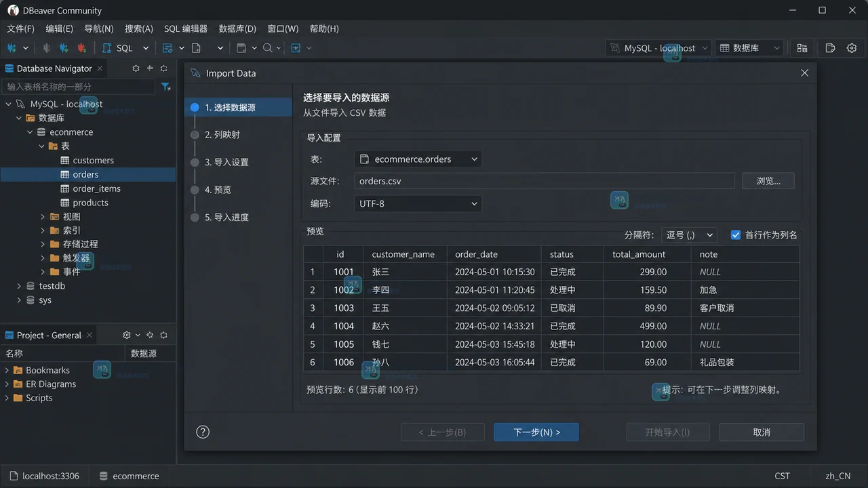Click the 下一步(N) > button
This screenshot has width=868, height=488.
click(x=536, y=432)
